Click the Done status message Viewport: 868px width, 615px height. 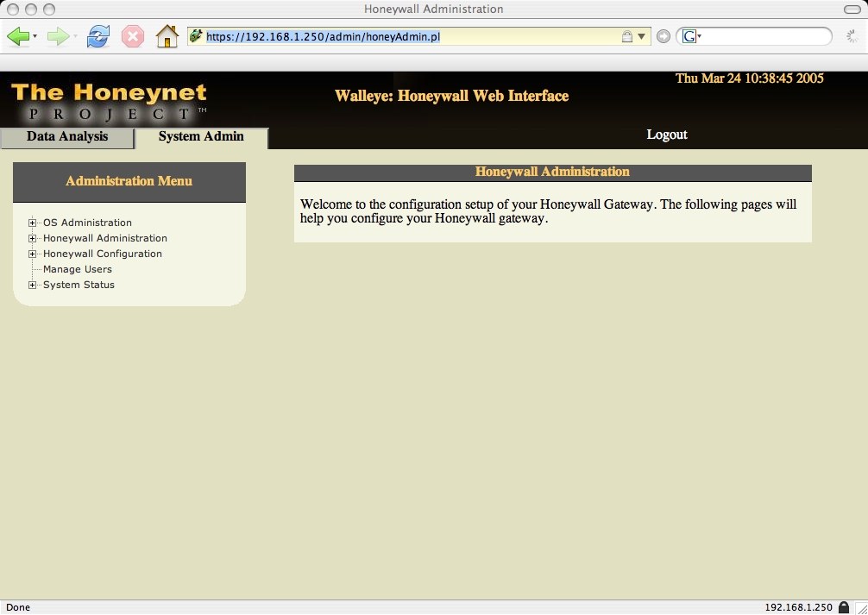coord(18,607)
